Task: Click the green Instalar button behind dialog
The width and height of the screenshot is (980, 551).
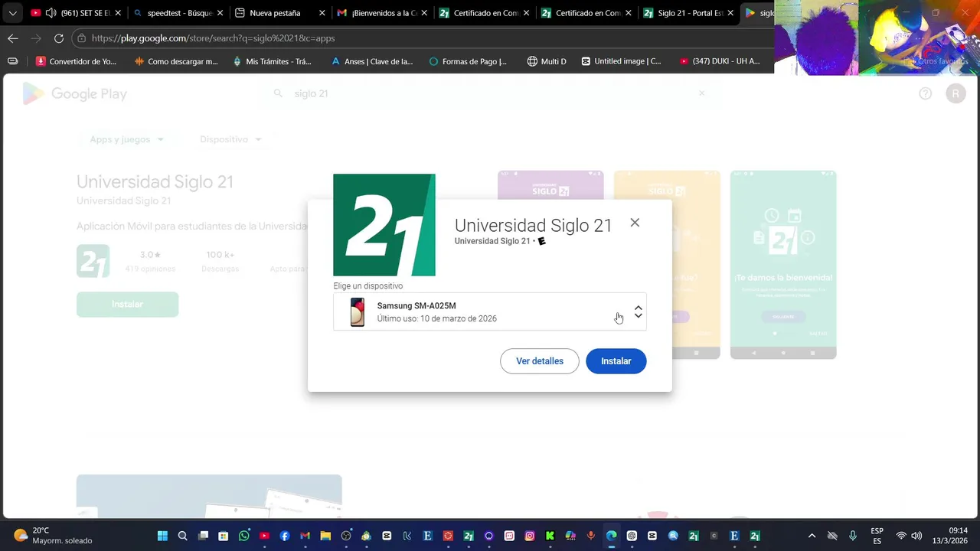Action: tap(128, 305)
